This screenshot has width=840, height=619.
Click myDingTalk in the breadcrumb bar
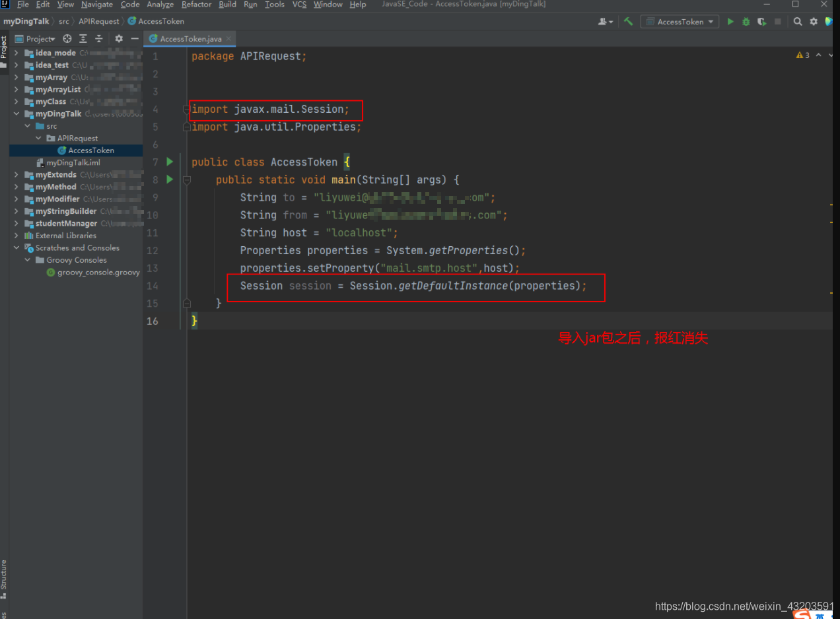[x=26, y=22]
